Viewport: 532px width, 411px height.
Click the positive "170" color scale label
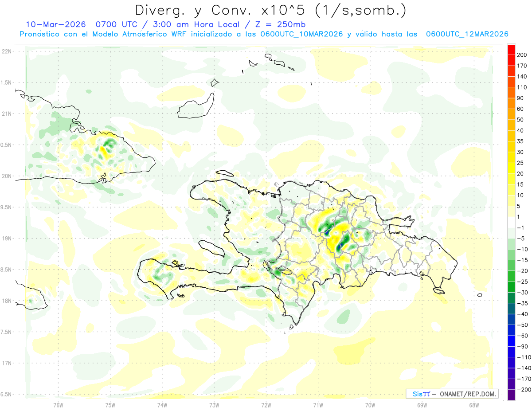point(522,66)
